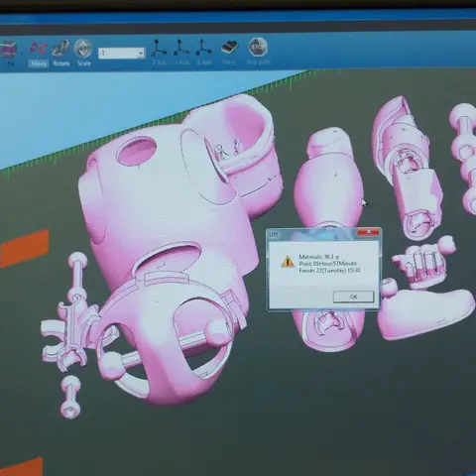This screenshot has height=476, width=476.
Task: Open the transform value dropdown arrow
Action: [x=141, y=54]
